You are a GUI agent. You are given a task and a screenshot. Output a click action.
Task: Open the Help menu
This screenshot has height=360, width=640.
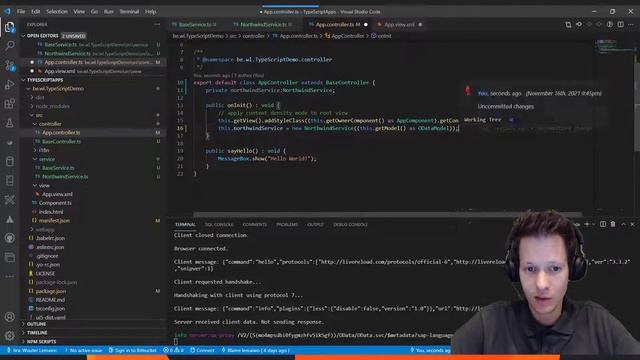[x=151, y=11]
